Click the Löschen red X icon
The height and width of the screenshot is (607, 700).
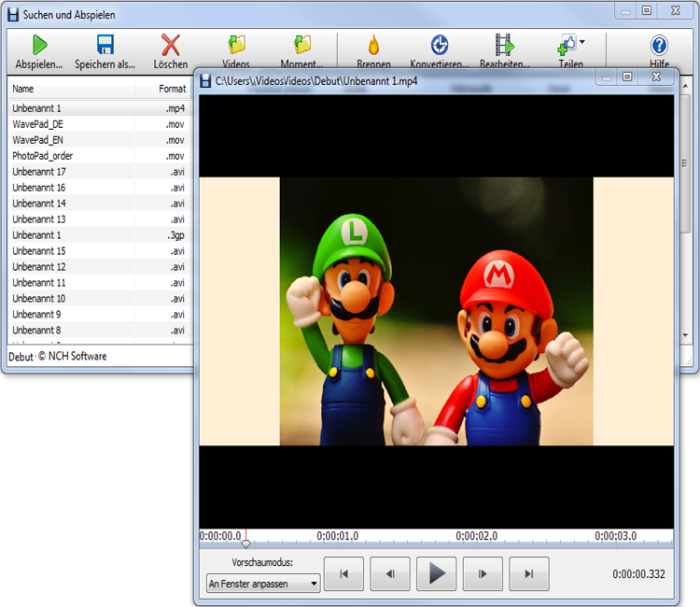171,45
